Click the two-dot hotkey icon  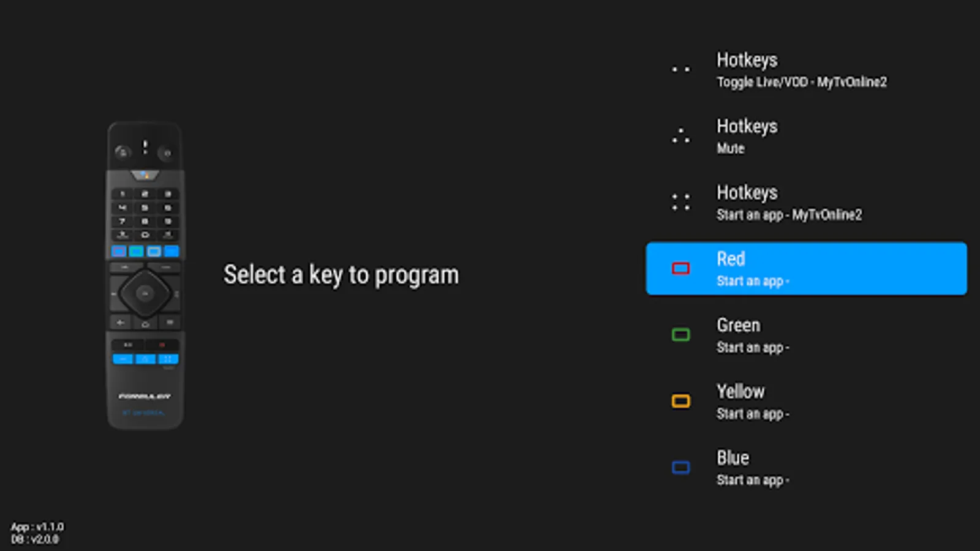[x=680, y=70]
